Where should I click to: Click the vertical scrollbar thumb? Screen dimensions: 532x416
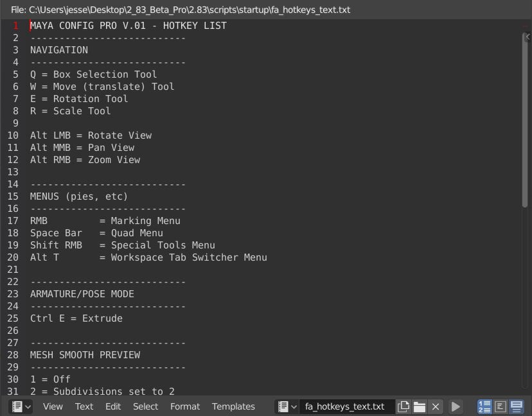tap(525, 119)
